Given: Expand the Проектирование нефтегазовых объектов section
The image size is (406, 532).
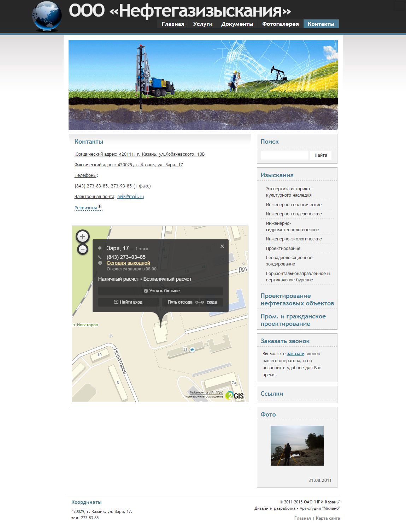Looking at the screenshot, I should 297,300.
